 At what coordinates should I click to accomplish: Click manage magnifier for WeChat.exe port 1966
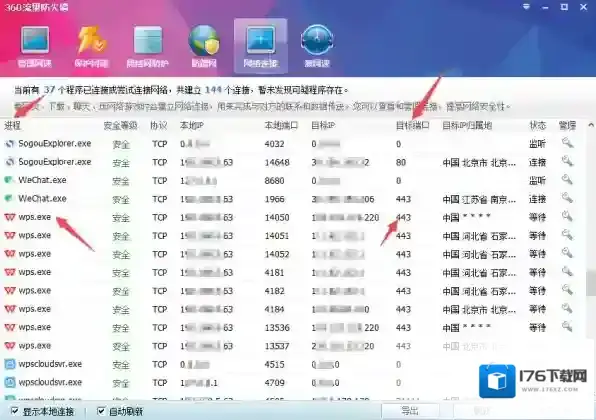tap(567, 198)
